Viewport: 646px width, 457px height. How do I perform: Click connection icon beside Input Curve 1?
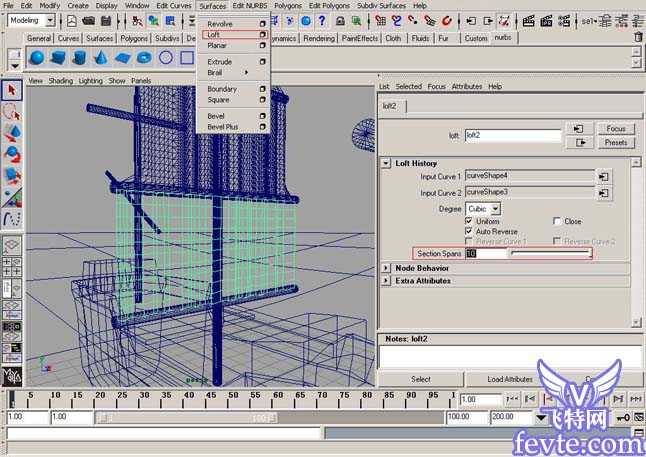(604, 176)
